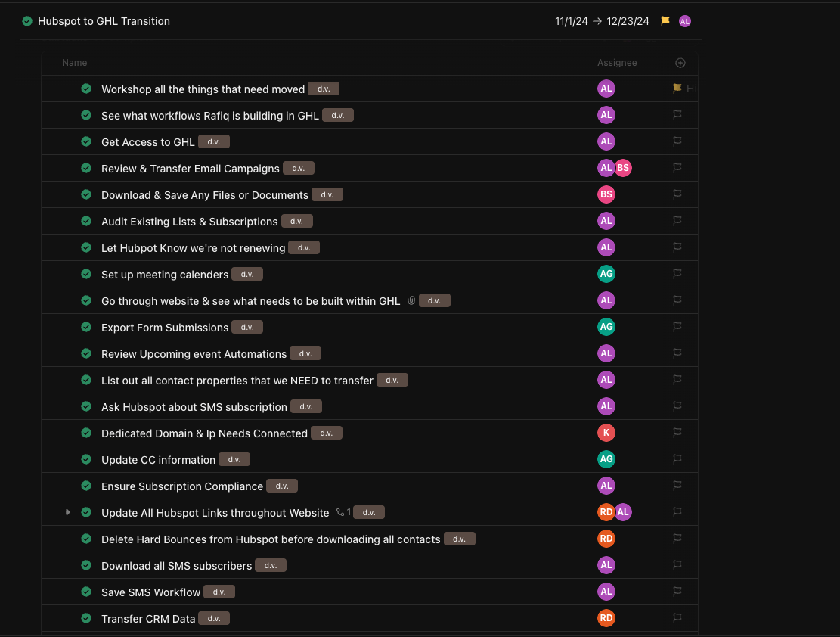The height and width of the screenshot is (637, 840).
Task: Set priority flag for Dedicated Domain & Ip row
Action: [x=677, y=433]
